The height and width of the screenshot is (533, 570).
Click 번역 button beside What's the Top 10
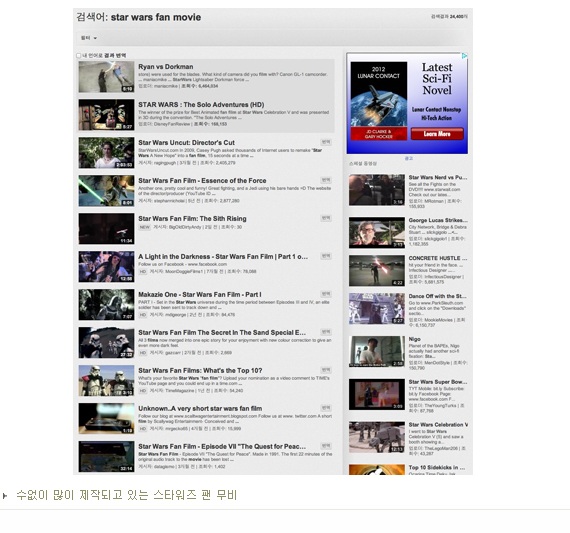pyautogui.click(x=326, y=370)
